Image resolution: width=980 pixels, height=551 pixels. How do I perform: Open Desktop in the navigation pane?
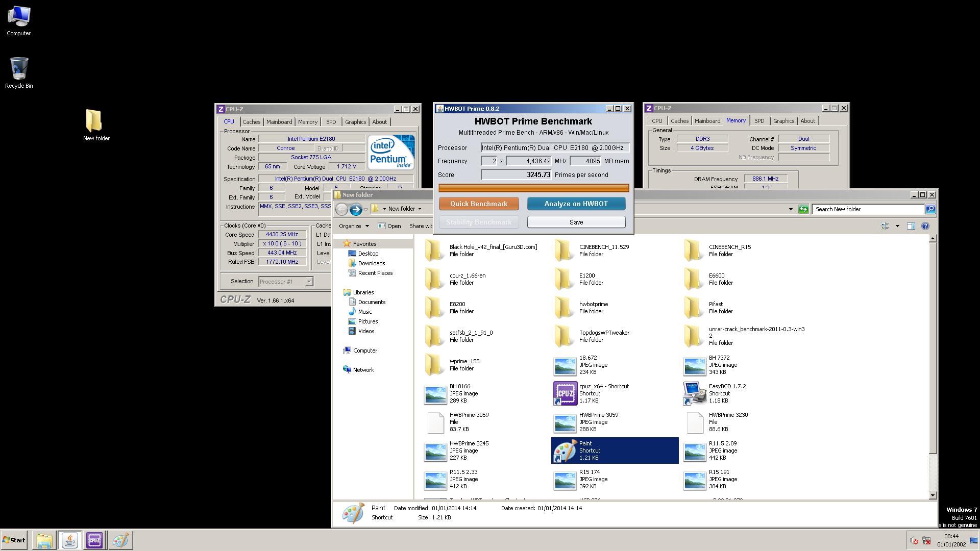[x=368, y=254]
